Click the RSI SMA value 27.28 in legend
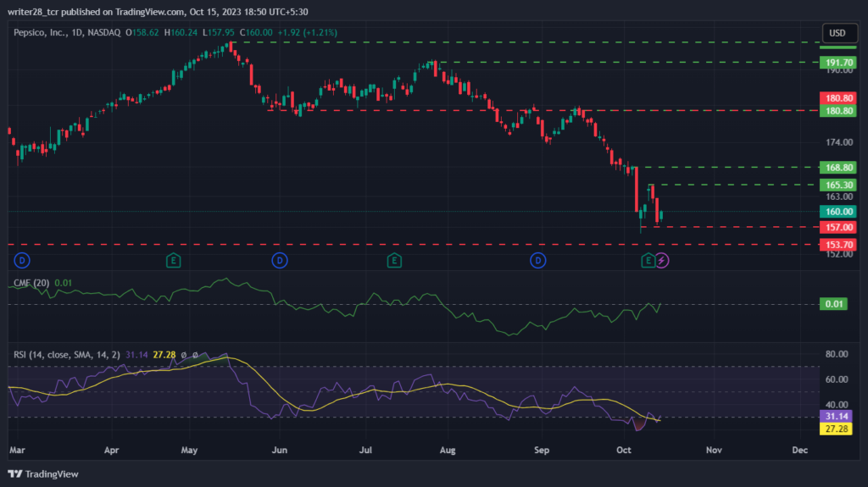 [x=164, y=355]
